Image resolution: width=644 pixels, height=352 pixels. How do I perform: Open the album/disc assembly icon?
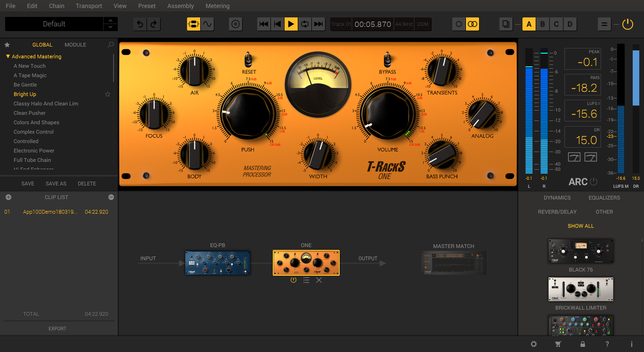236,24
